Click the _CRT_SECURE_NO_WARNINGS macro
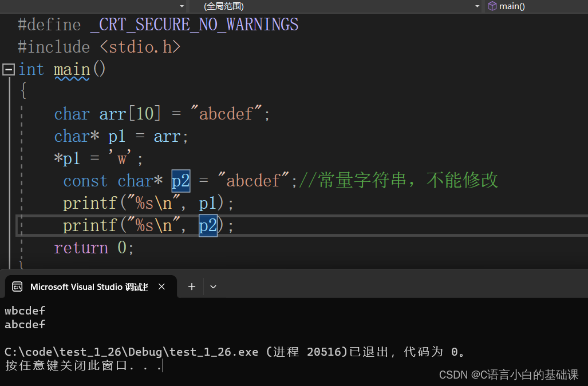 pyautogui.click(x=194, y=25)
